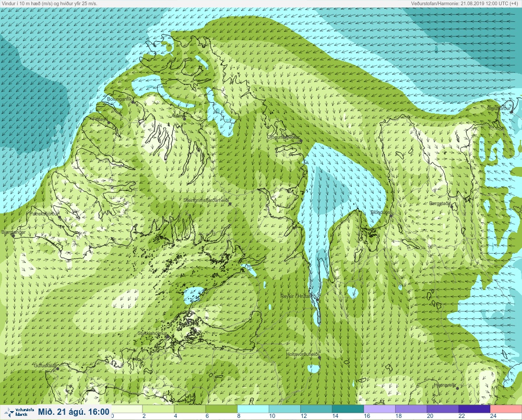This screenshot has height=420, width=522.
Task: Click the 'Vindur í 10 m hæð' map title
Action: pyautogui.click(x=50, y=3)
